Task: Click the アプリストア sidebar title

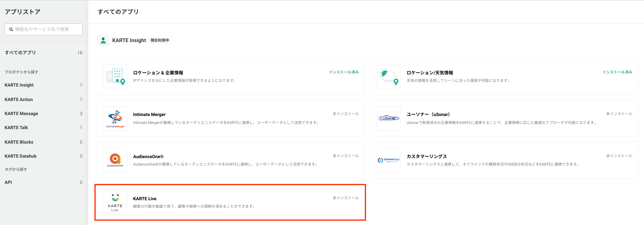Action: [x=22, y=12]
